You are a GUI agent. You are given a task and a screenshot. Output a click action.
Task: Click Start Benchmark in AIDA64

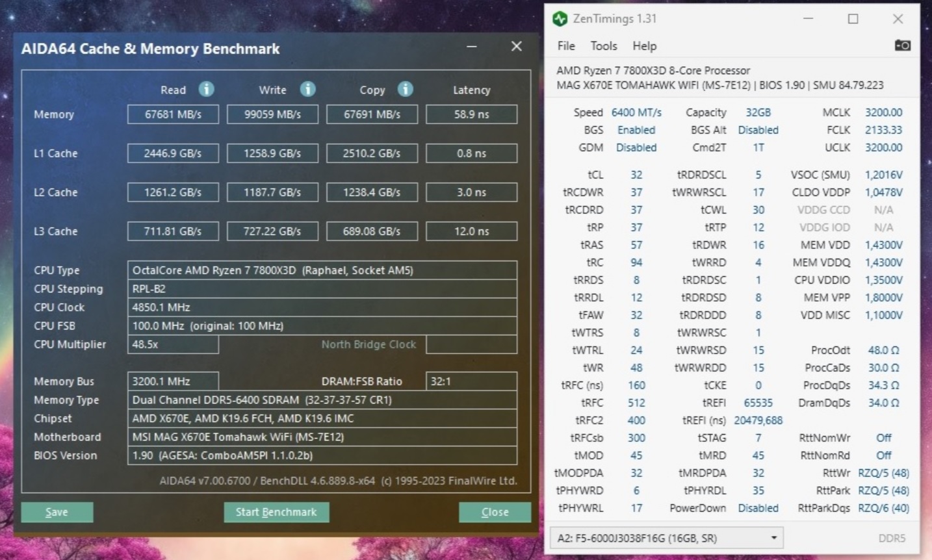276,512
